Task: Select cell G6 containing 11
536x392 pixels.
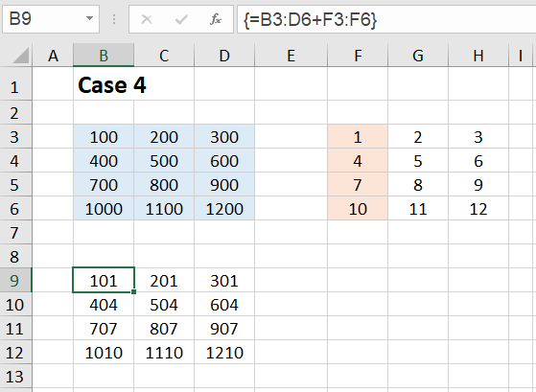Action: [x=418, y=209]
